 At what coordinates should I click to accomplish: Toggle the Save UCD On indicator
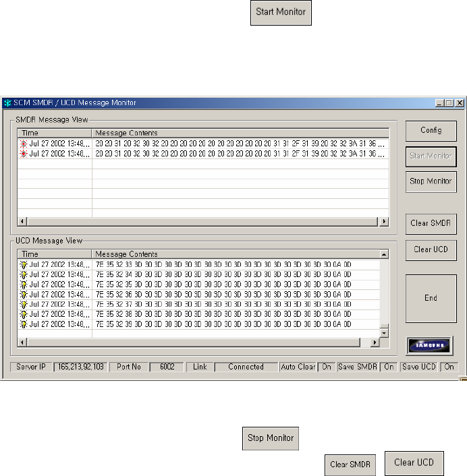tap(448, 367)
